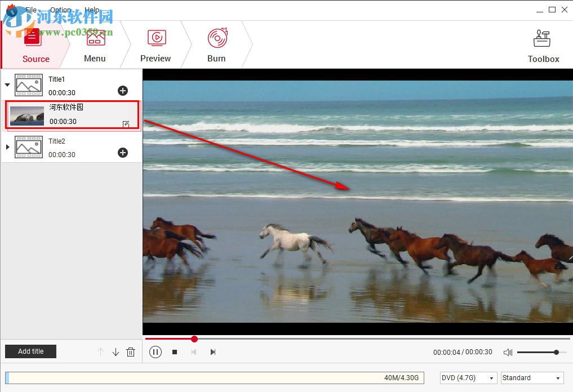Delete the selected title using trash icon
This screenshot has height=392, width=573.
coord(131,351)
